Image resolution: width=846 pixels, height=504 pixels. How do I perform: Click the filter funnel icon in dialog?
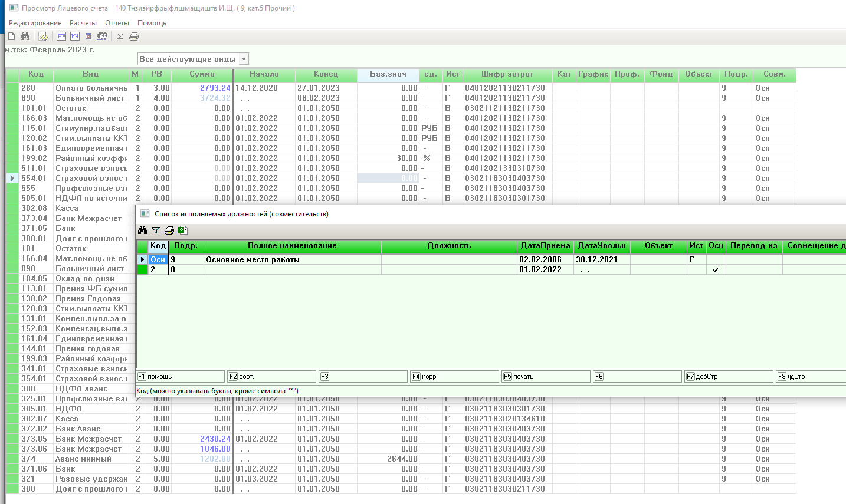tap(156, 230)
